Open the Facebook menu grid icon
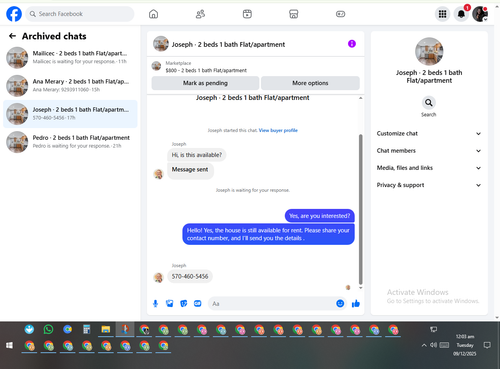 tap(442, 14)
